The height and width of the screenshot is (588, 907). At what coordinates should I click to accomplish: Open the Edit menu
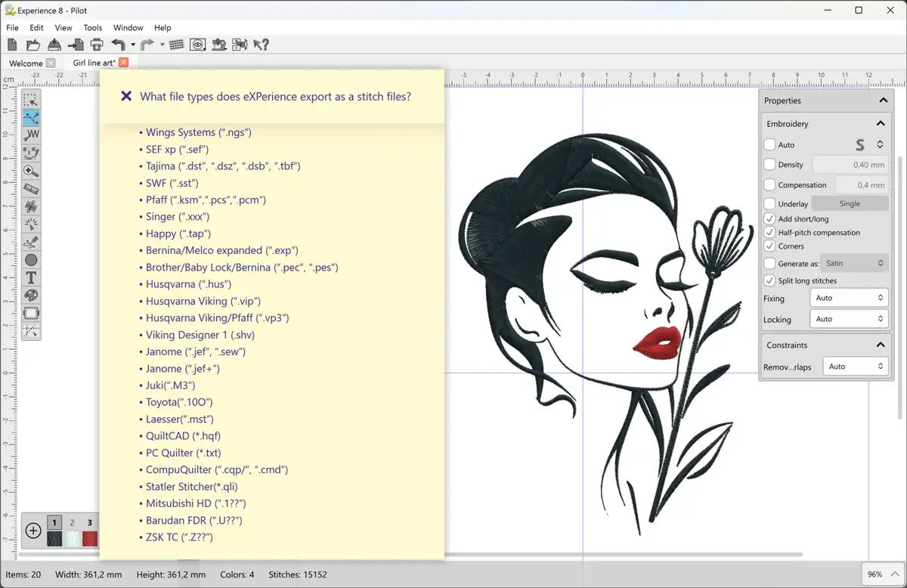click(x=36, y=28)
